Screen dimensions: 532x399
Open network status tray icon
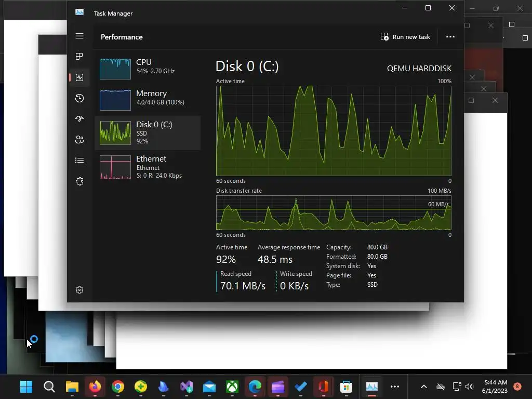tap(457, 387)
